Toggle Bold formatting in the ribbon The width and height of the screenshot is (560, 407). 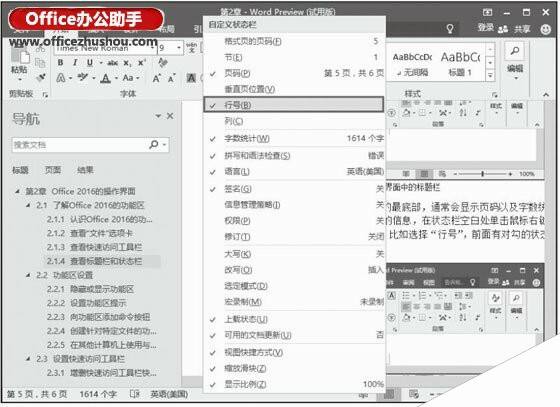(x=60, y=62)
